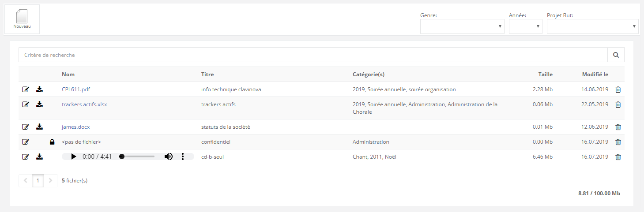Image resolution: width=644 pixels, height=212 pixels.
Task: Open the Genre dropdown
Action: pyautogui.click(x=462, y=26)
